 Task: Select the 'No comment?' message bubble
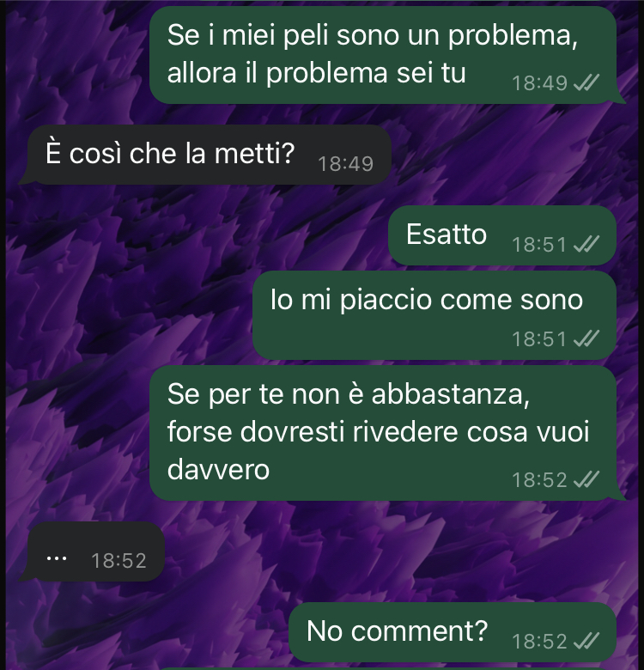(453, 632)
